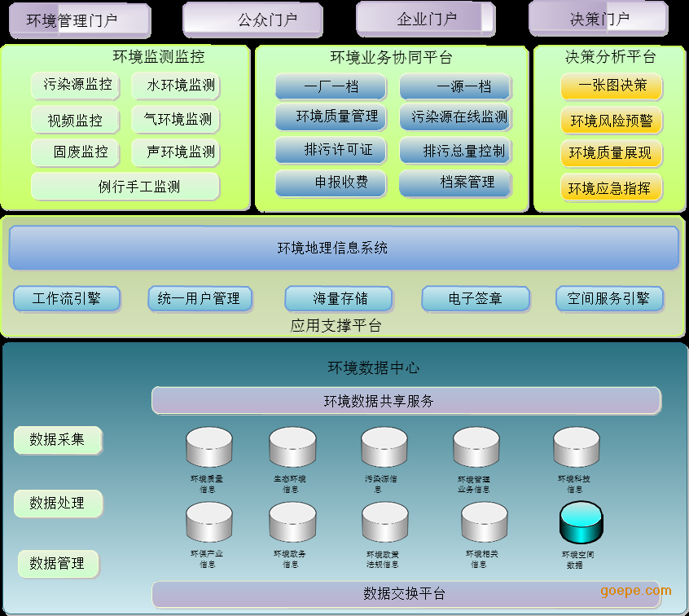Click the 决策分析平台 heading
This screenshot has width=689, height=616.
tap(610, 56)
